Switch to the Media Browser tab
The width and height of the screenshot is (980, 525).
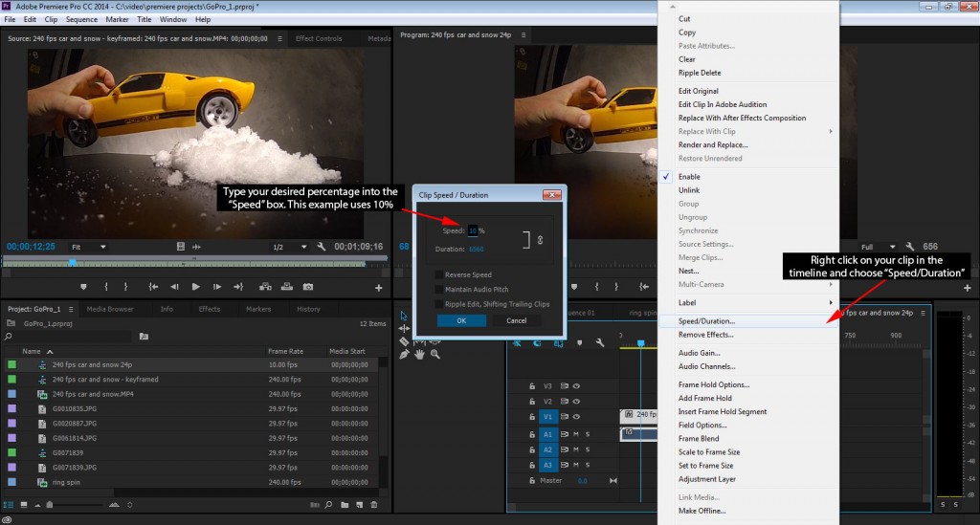point(110,309)
